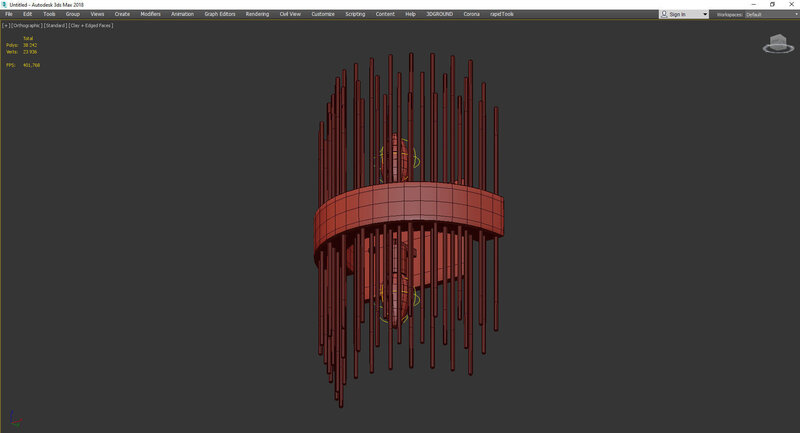The width and height of the screenshot is (800, 433).
Task: Open the Scripting menu
Action: (x=355, y=15)
